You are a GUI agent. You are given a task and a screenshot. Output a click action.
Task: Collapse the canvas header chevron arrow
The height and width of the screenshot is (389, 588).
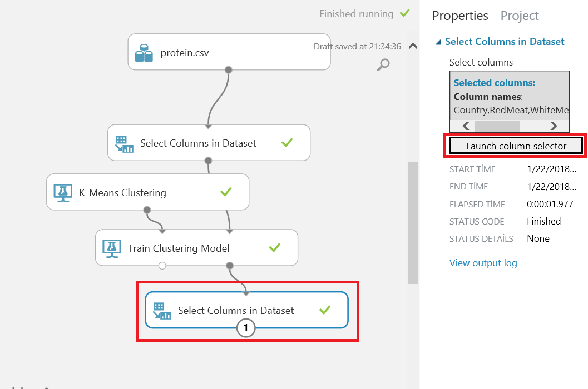[413, 47]
